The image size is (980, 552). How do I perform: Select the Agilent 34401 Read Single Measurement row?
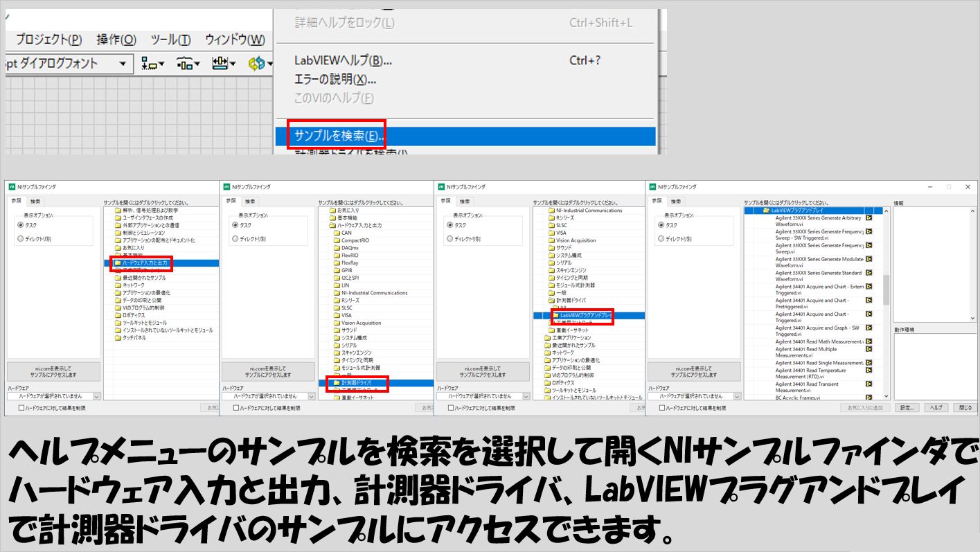[x=819, y=363]
